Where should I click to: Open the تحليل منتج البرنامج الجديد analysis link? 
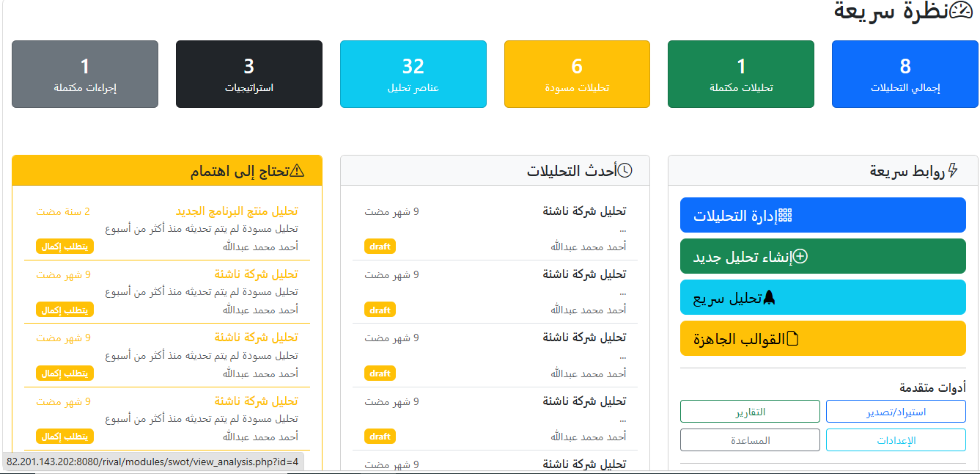tap(237, 211)
